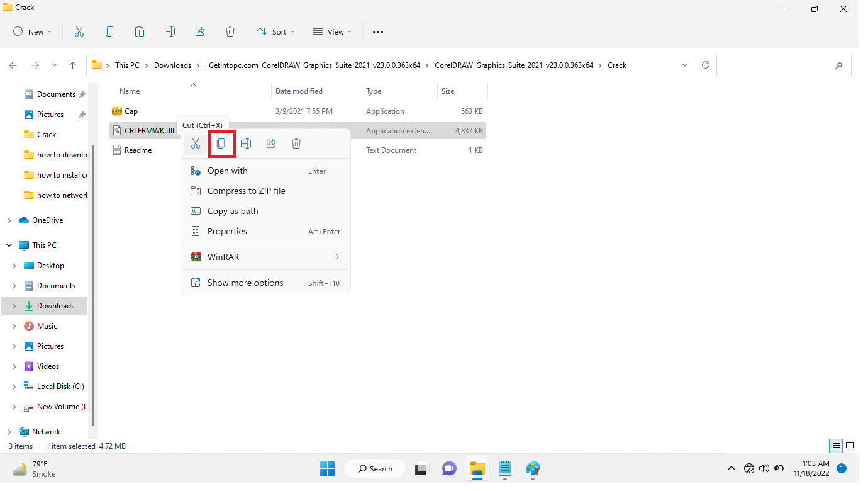Viewport: 868px width, 491px height.
Task: Expand the Local Disk (C:) node
Action: [14, 387]
